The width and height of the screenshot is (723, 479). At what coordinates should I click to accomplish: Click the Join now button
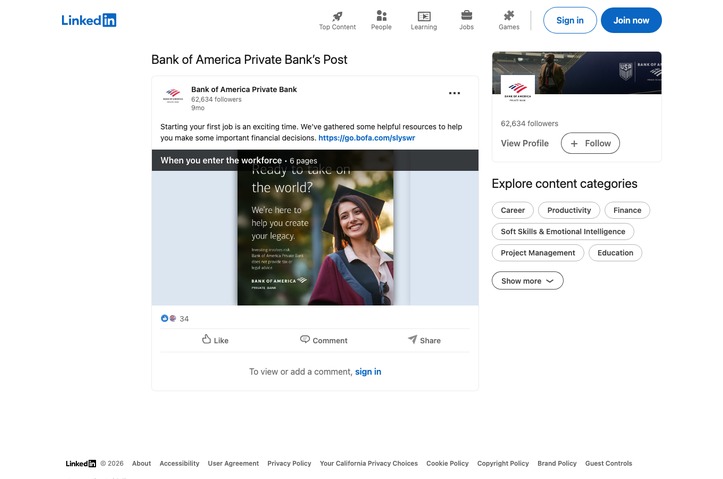tap(631, 20)
